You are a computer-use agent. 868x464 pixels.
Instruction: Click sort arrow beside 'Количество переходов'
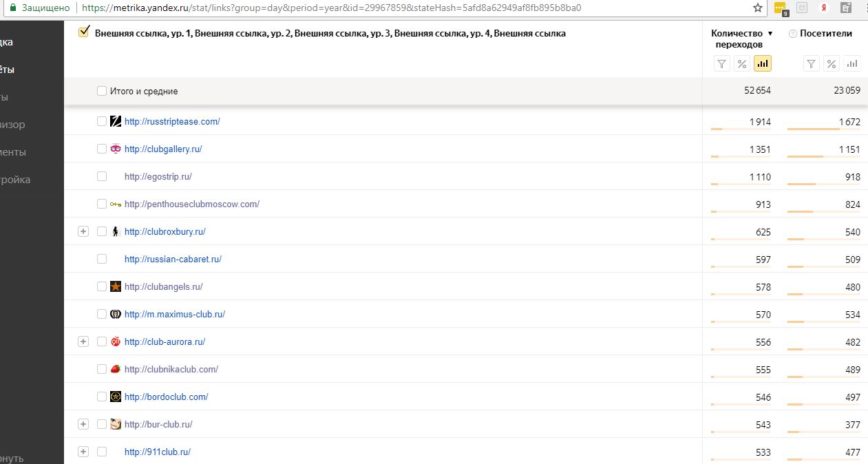tap(770, 34)
